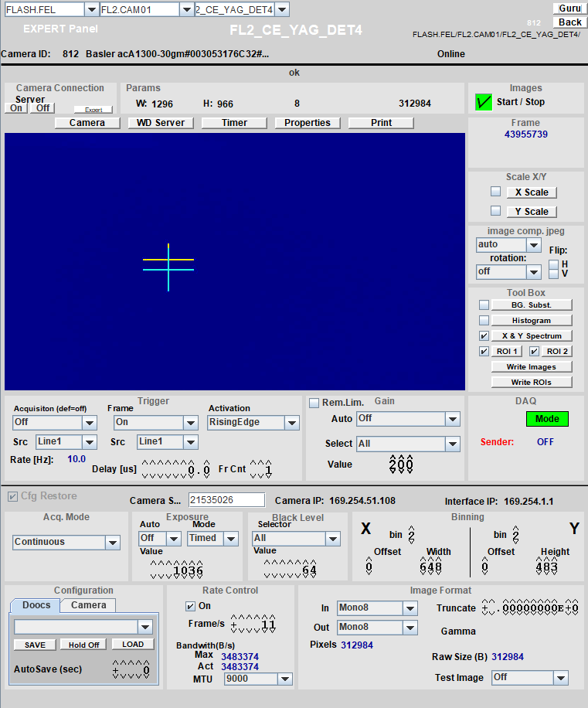Click the Frame/s 11 rate spinner

tap(253, 625)
